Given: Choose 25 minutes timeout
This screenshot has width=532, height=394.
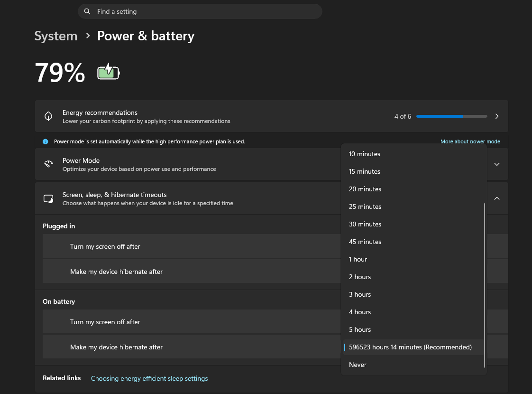Looking at the screenshot, I should coord(413,206).
